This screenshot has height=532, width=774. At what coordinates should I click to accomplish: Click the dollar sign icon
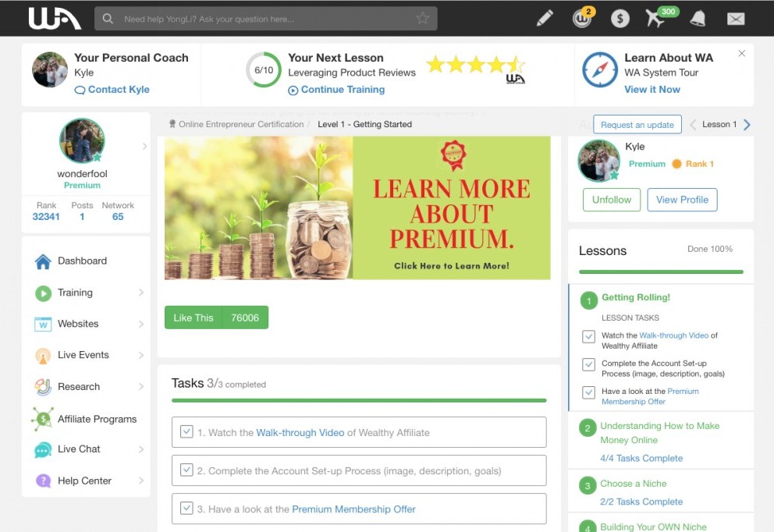(x=620, y=19)
